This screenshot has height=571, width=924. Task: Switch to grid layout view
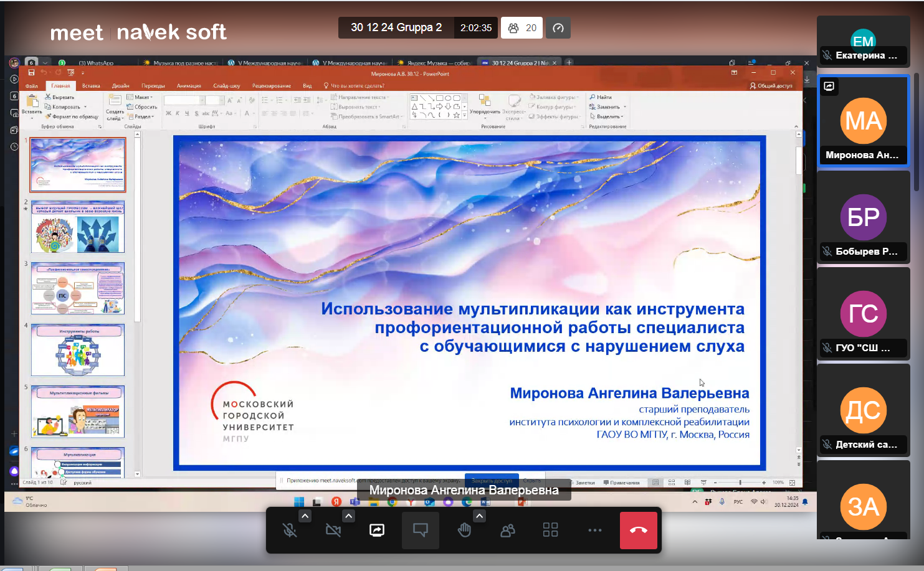550,530
